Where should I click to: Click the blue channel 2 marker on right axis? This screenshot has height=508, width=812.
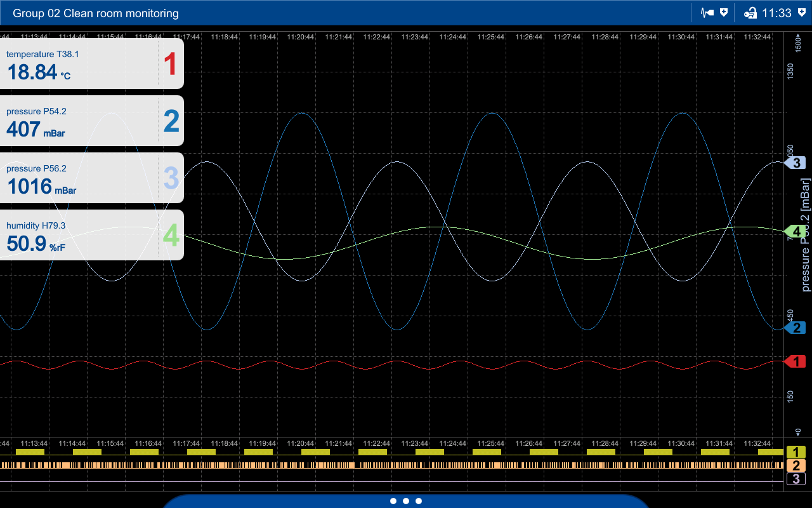pyautogui.click(x=796, y=328)
